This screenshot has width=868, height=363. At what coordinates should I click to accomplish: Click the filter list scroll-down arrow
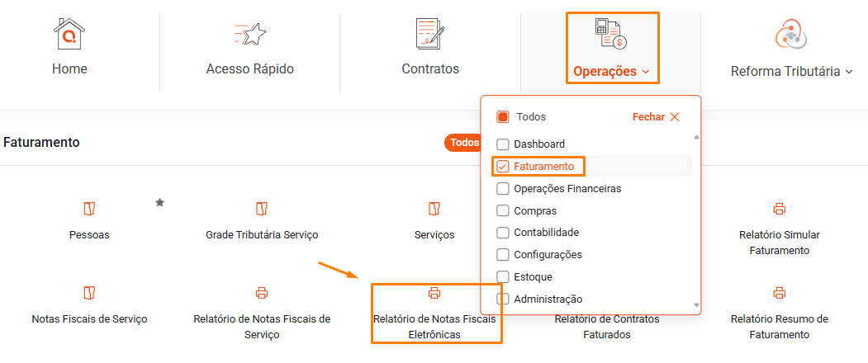click(696, 305)
